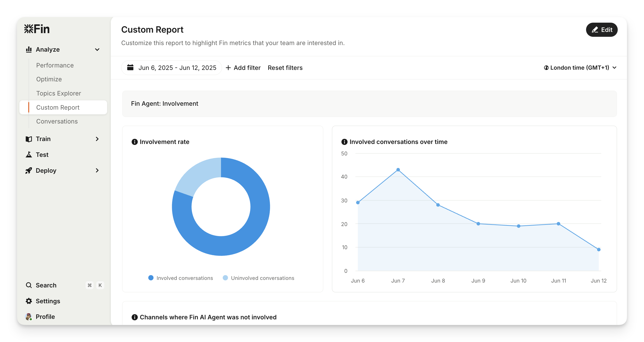The height and width of the screenshot is (342, 644).
Task: Expand the Deploy section chevron
Action: (97, 170)
